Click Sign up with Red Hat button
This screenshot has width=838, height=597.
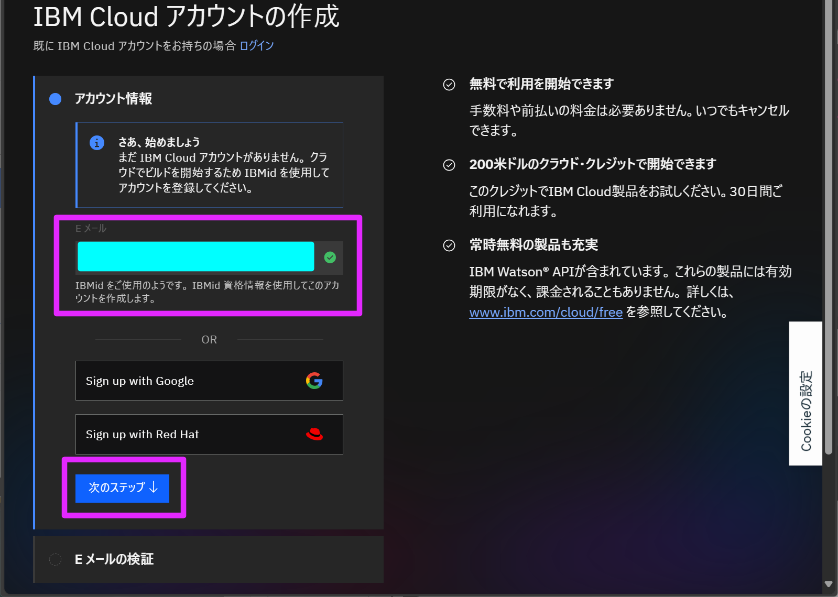209,434
